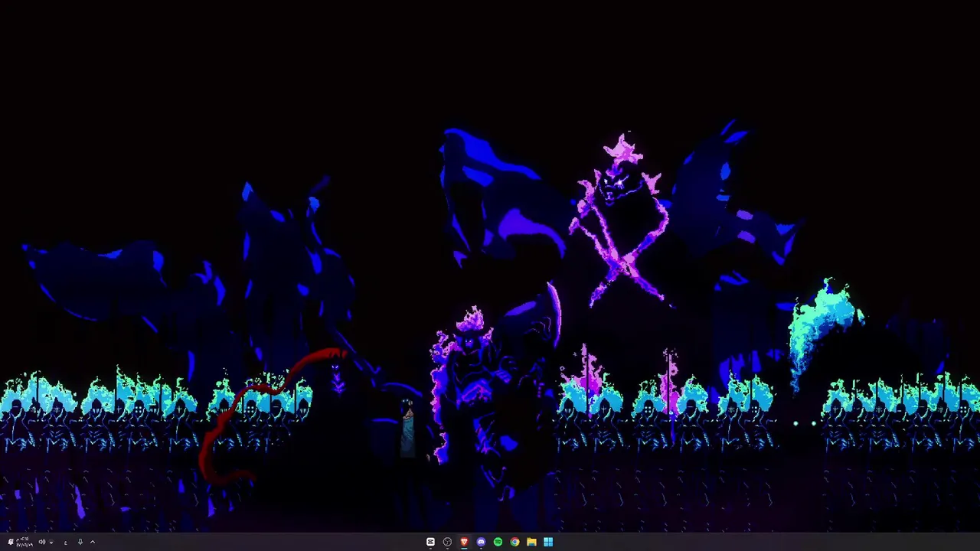Screen dimensions: 980x551
Task: Open the volume speaker control
Action: [42, 542]
